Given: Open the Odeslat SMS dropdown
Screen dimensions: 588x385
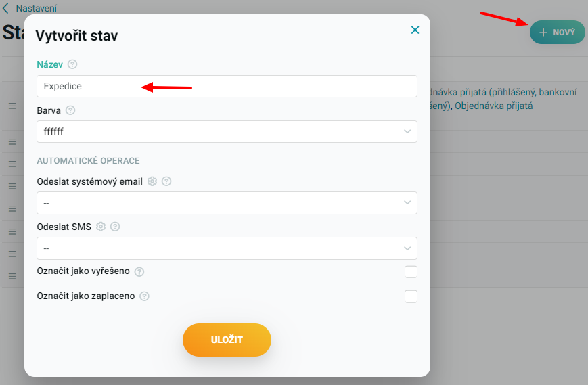Looking at the screenshot, I should [227, 248].
